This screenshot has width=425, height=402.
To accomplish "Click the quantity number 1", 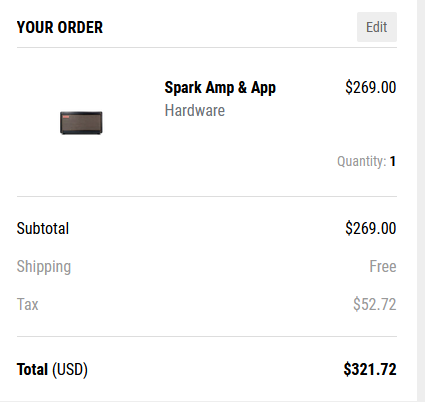I will [393, 161].
